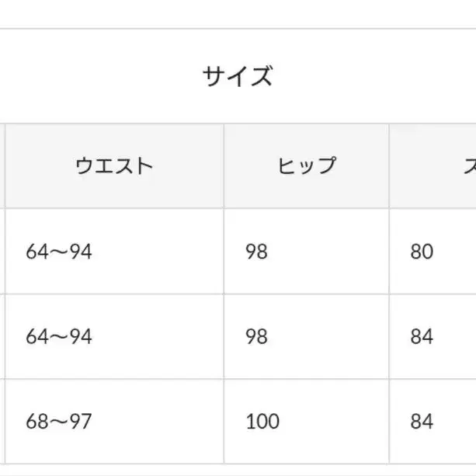The width and height of the screenshot is (476, 476).
Task: Select the 84 cell in second data row
Action: click(422, 337)
